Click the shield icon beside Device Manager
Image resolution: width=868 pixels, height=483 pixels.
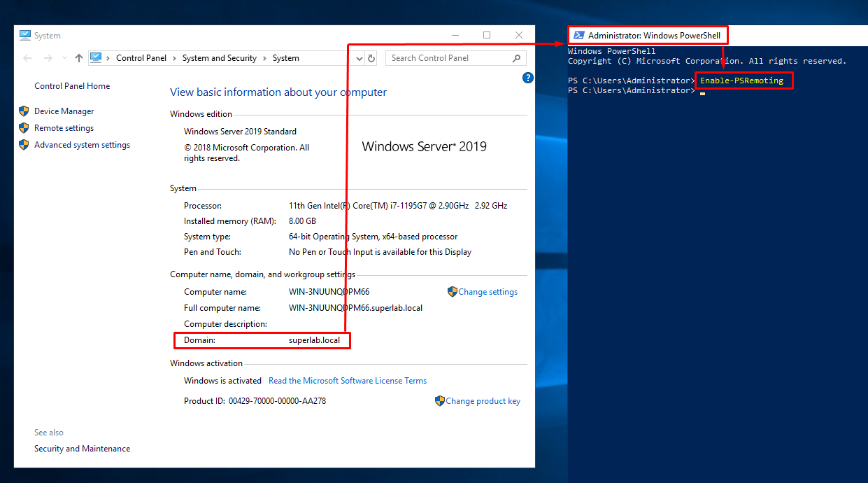click(x=24, y=111)
